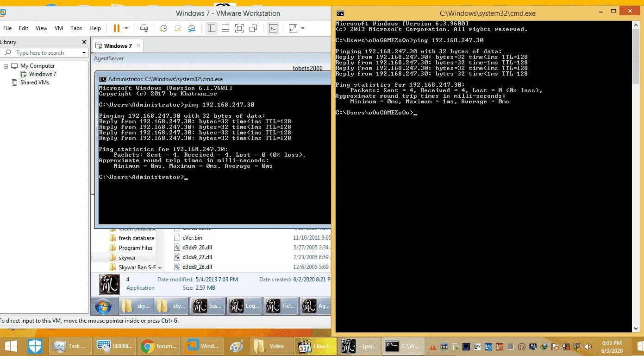644x356 pixels.
Task: Open the View menu in VMware
Action: click(x=41, y=28)
